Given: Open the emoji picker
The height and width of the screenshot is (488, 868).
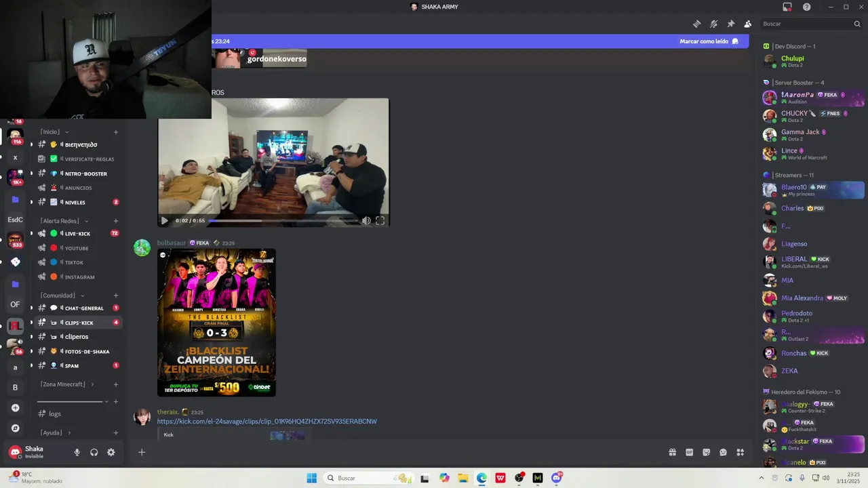Looking at the screenshot, I should (x=723, y=452).
